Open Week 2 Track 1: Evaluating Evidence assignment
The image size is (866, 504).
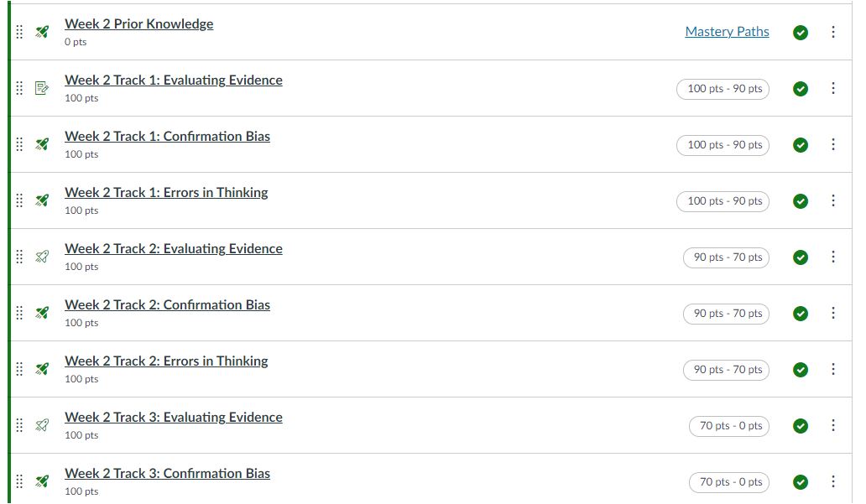(174, 80)
